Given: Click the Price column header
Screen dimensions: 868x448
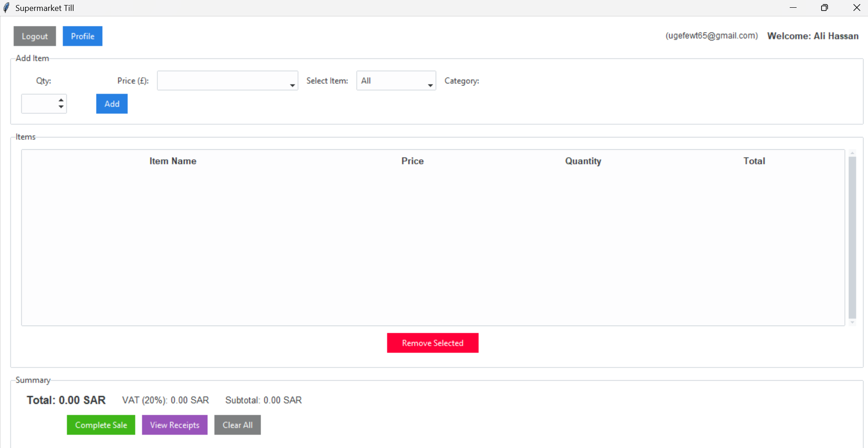Looking at the screenshot, I should [x=412, y=161].
